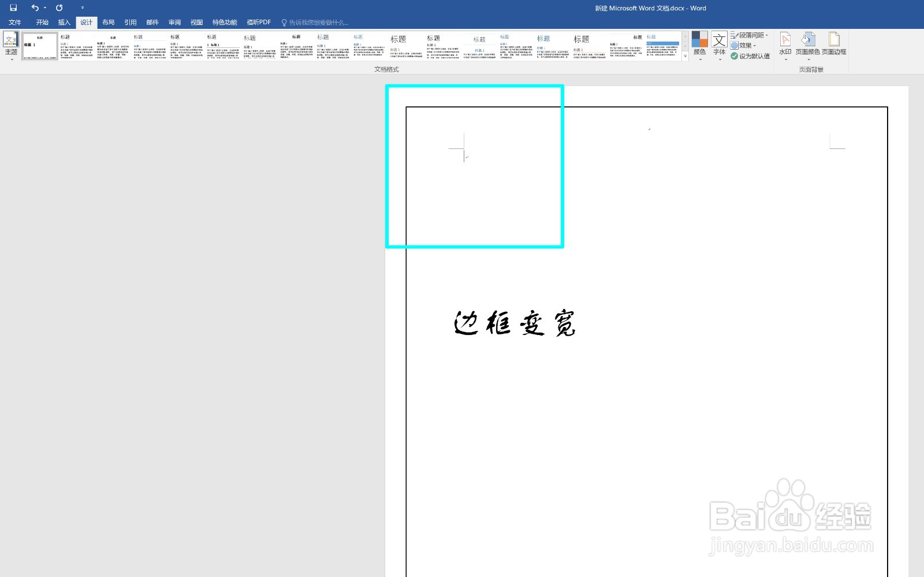Viewport: 924px width, 577px height.
Task: Switch to the 审阅 (Review) tab
Action: pyautogui.click(x=174, y=23)
